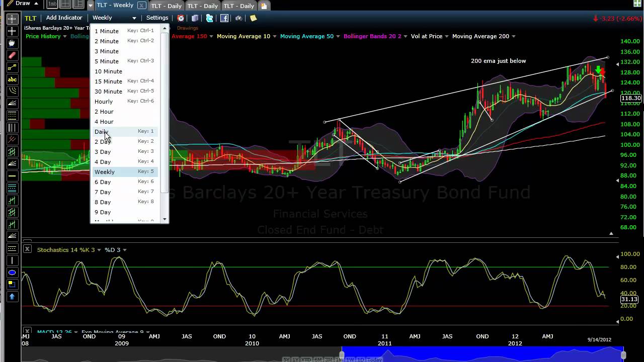Switch to the TLT - Weekly tab
Image resolution: width=644 pixels, height=362 pixels.
116,6
